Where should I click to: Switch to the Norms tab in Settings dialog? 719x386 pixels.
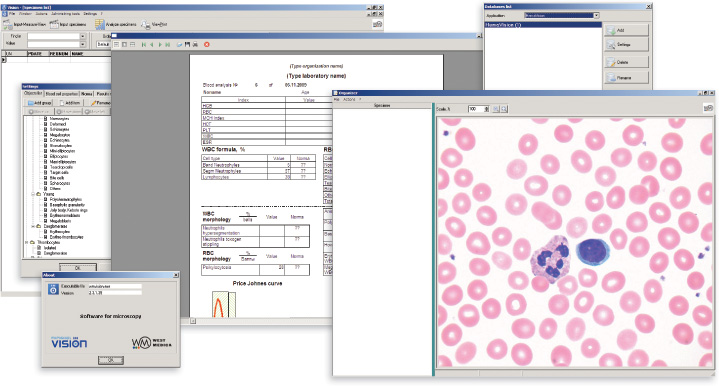(87, 94)
